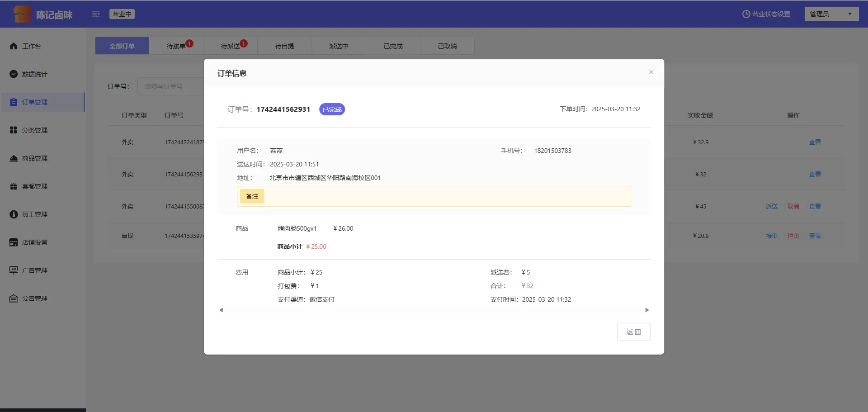The height and width of the screenshot is (412, 868).
Task: Expand the 管理员 account dropdown
Action: (x=831, y=14)
